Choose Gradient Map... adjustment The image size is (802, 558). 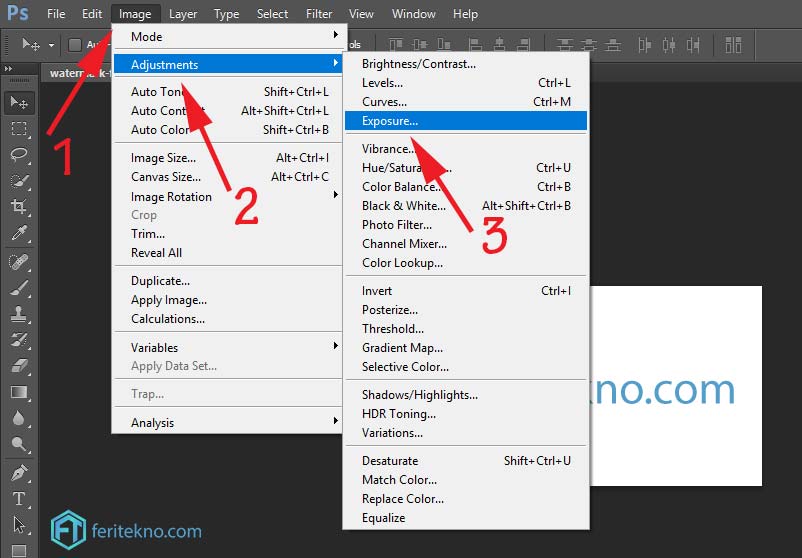pos(466,347)
